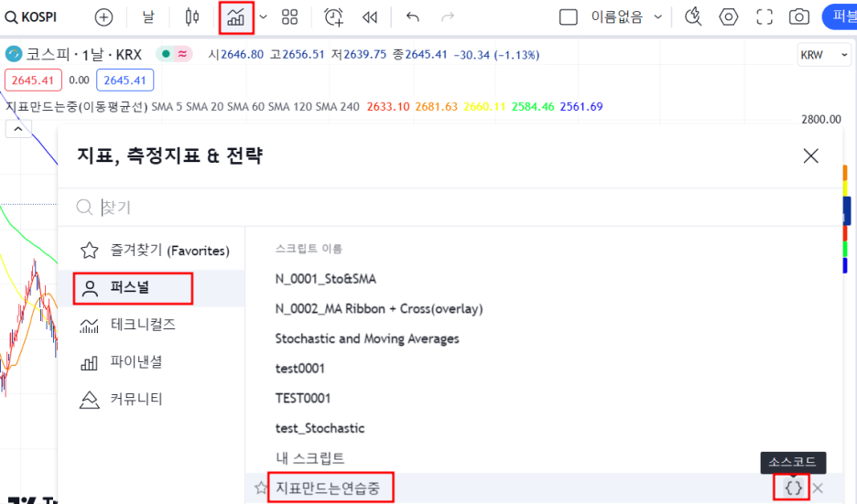This screenshot has height=504, width=857.
Task: Click blue buy price 2645.41
Action: (125, 80)
